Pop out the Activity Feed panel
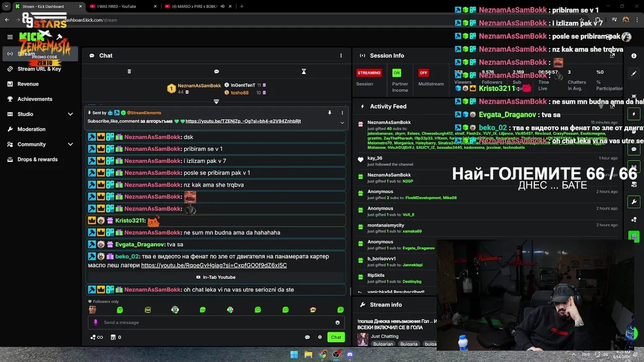Viewport: 644px width, 362px height. click(612, 106)
